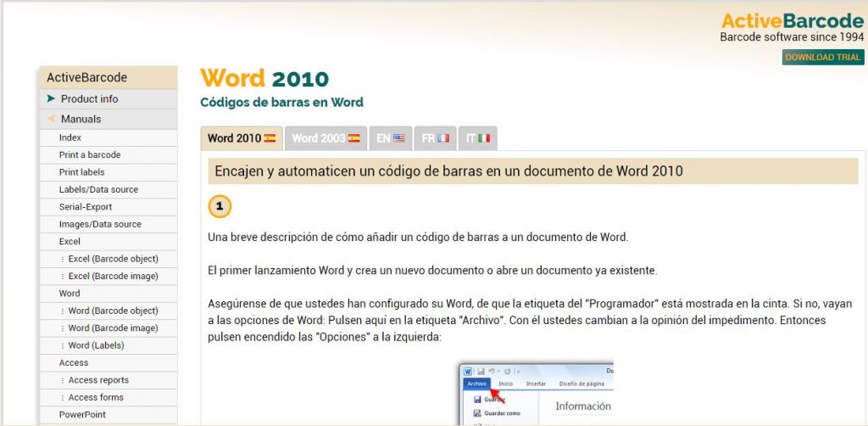Open Excel (Barcode image) page

click(108, 276)
